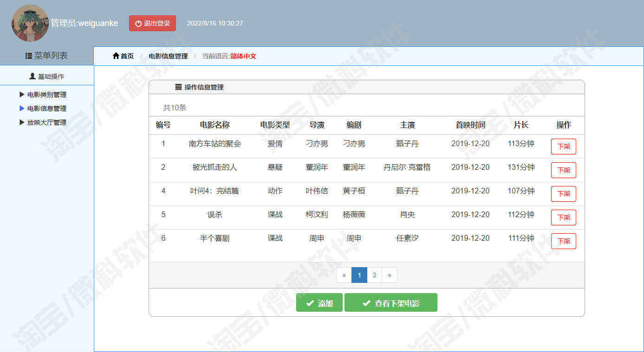Click the 电影名称 column header

click(215, 125)
